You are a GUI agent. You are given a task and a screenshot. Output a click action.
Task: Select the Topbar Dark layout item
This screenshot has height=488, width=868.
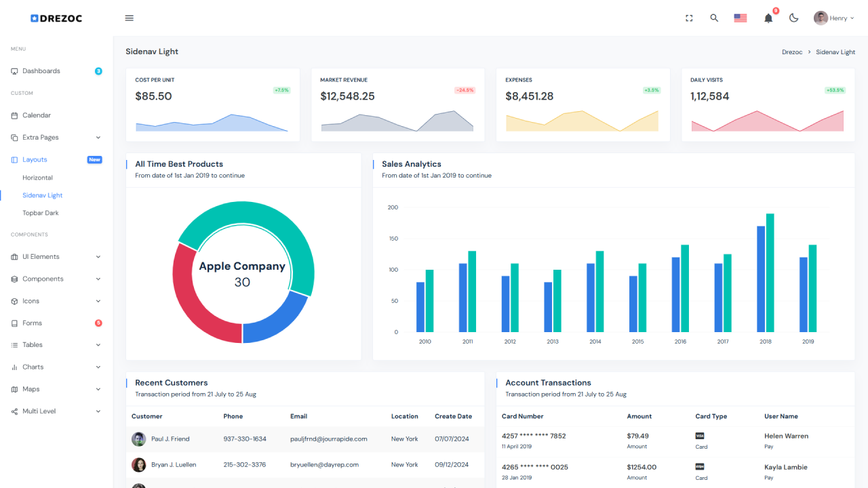tap(41, 213)
